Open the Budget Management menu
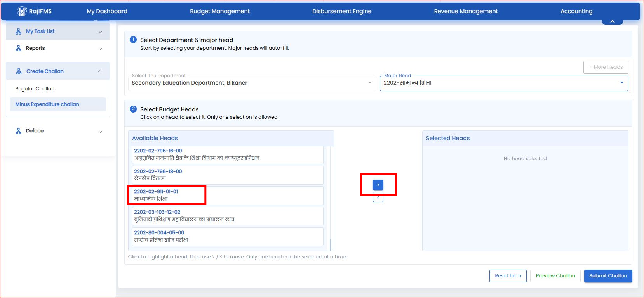Image resolution: width=644 pixels, height=298 pixels. [220, 11]
